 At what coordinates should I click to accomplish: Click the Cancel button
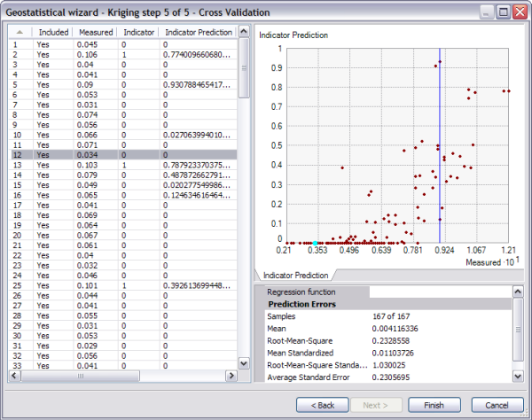click(497, 405)
